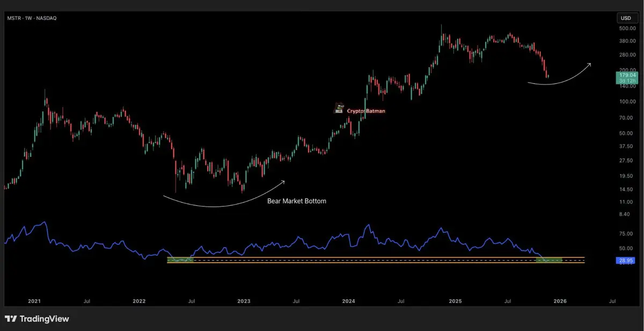
Task: Click the 500.00 price axis label
Action: click(627, 28)
